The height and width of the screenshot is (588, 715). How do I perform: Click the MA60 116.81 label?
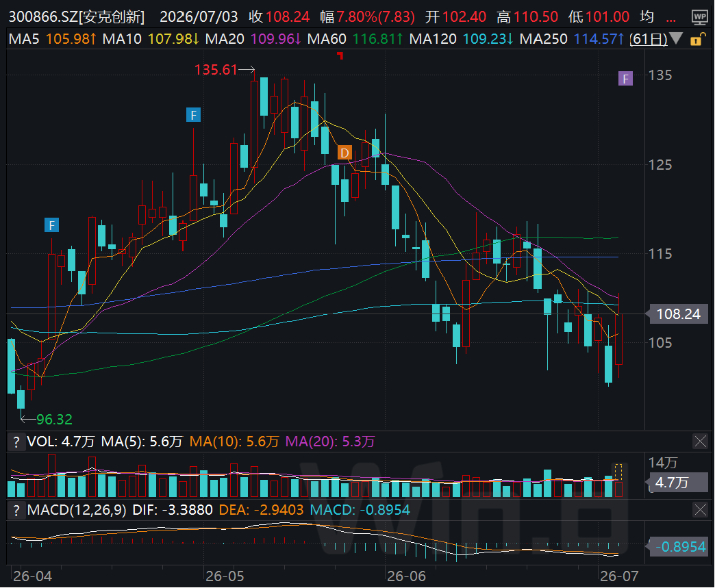point(355,39)
